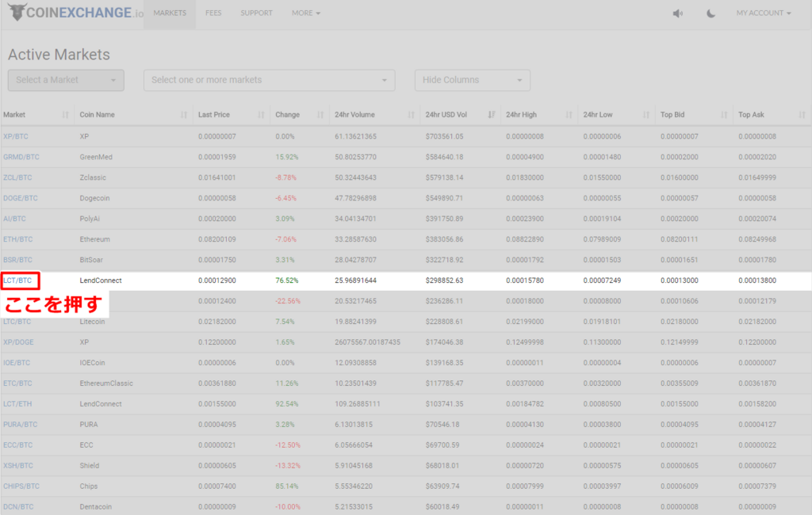This screenshot has height=515, width=812.
Task: Sort by Top Bid column arrows
Action: pyautogui.click(x=724, y=115)
